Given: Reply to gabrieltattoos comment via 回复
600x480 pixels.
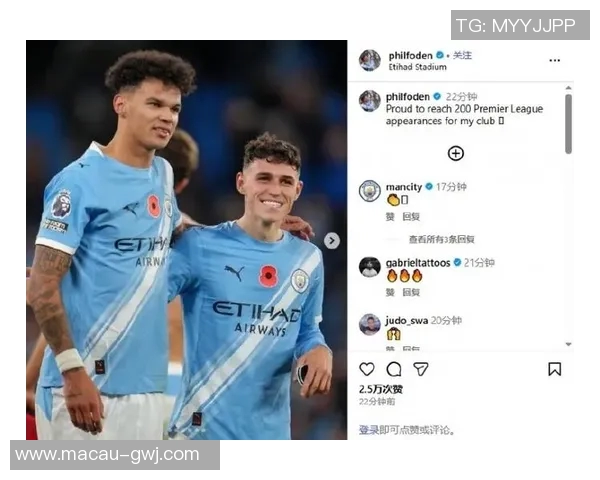Looking at the screenshot, I should coord(411,293).
